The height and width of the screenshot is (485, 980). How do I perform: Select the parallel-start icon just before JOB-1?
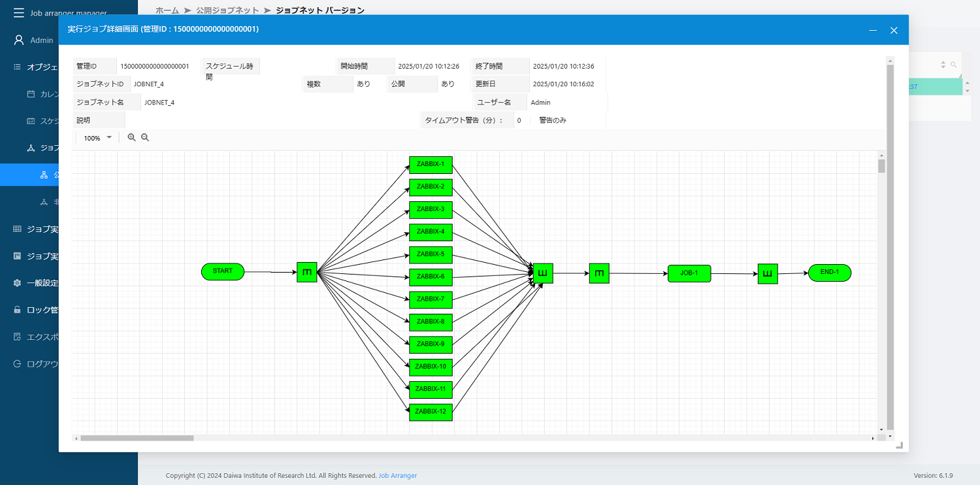[599, 273]
